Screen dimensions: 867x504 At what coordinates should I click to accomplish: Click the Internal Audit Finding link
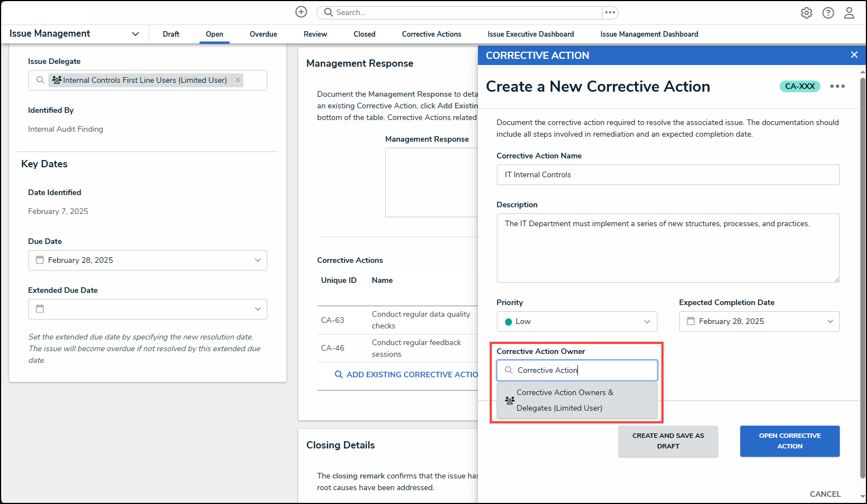66,128
